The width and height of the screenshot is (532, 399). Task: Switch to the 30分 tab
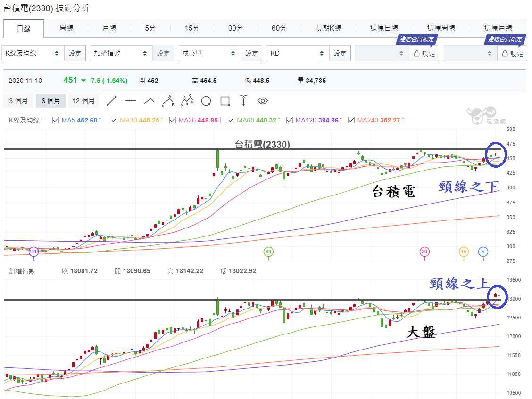click(235, 28)
